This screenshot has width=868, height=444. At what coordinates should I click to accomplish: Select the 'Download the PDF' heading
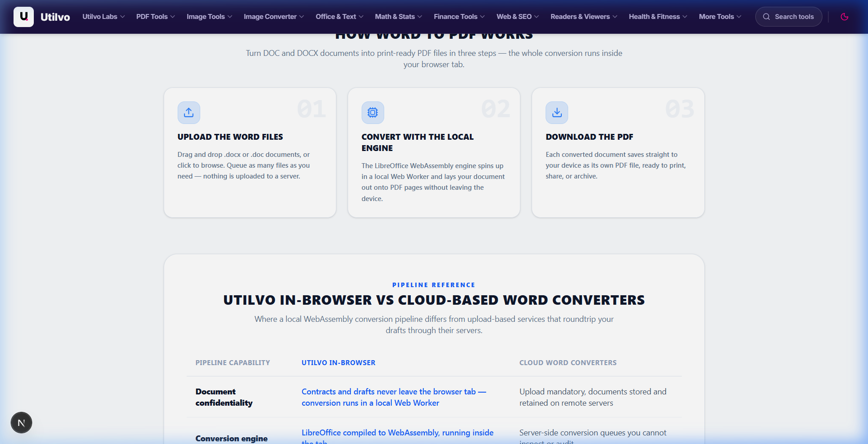tap(589, 137)
